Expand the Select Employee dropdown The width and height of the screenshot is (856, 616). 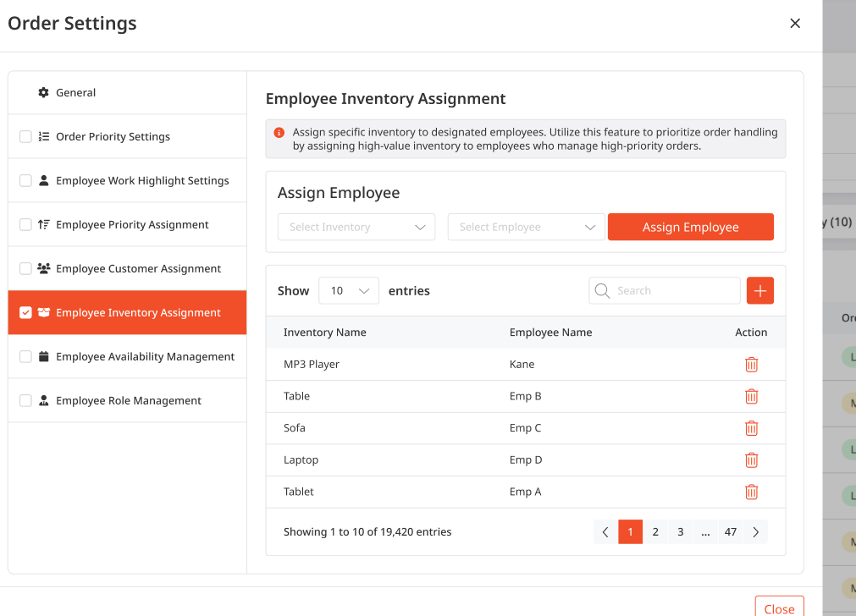pos(526,227)
